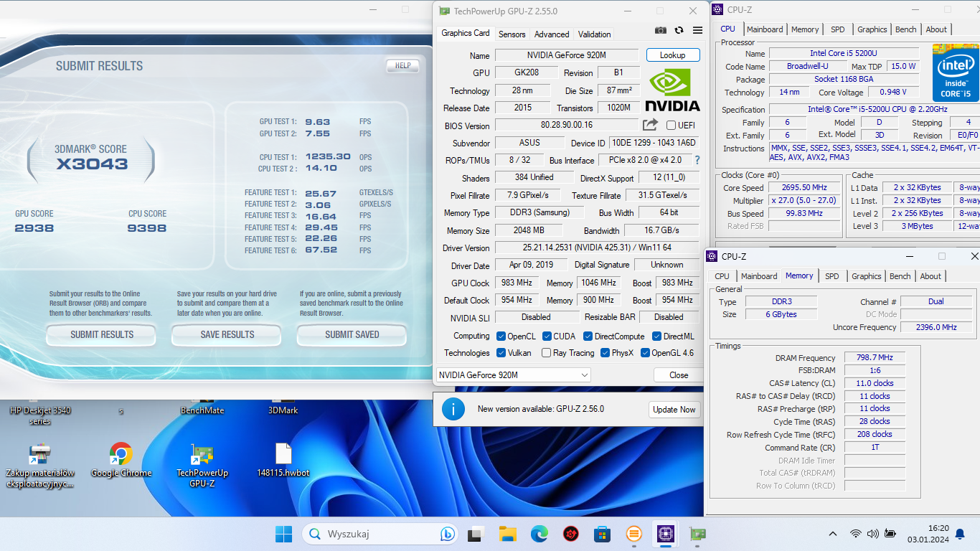Toggle the UEFI checkbox in GPU-Z

[x=671, y=126]
